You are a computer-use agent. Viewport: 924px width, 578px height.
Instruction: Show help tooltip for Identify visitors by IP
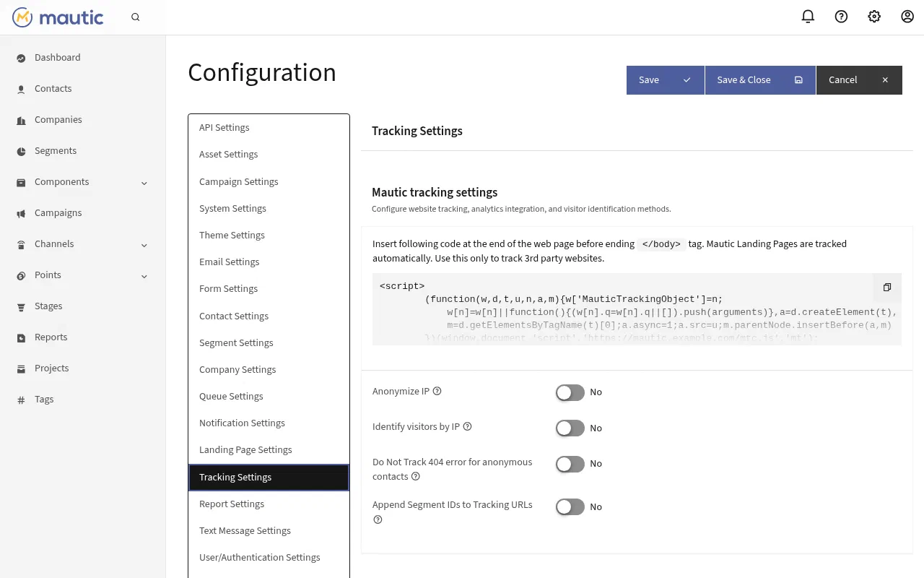point(467,427)
